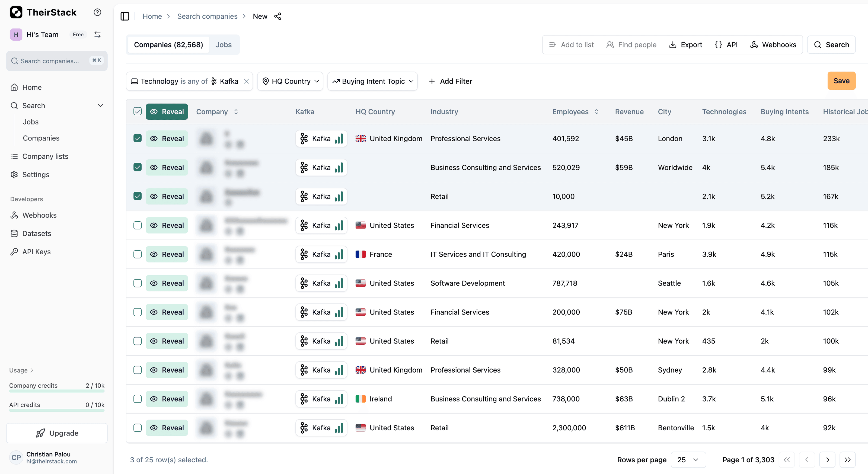Image resolution: width=868 pixels, height=474 pixels.
Task: Toggle the sidebar panel icon
Action: (x=125, y=16)
